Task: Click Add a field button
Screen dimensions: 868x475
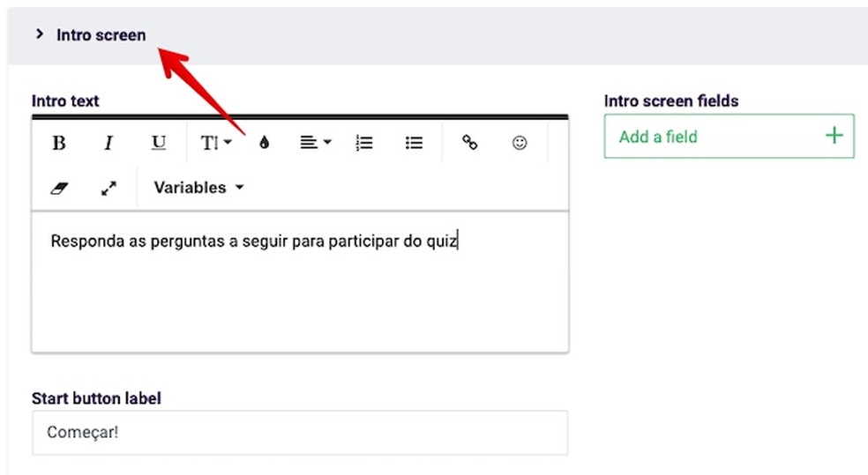Action: click(x=729, y=136)
